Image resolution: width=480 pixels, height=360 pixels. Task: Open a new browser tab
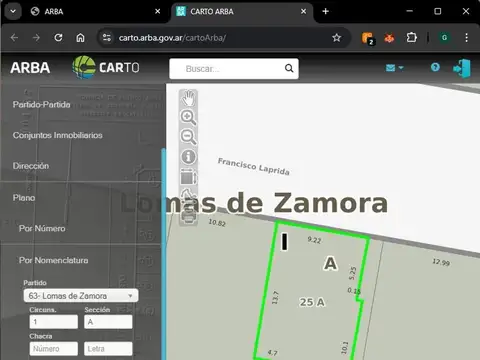[x=325, y=11]
